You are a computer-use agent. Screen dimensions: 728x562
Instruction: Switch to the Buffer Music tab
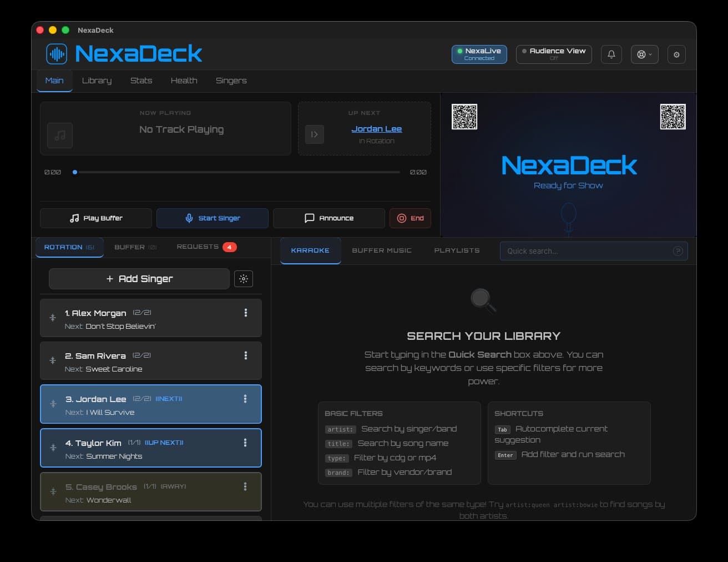tap(381, 250)
